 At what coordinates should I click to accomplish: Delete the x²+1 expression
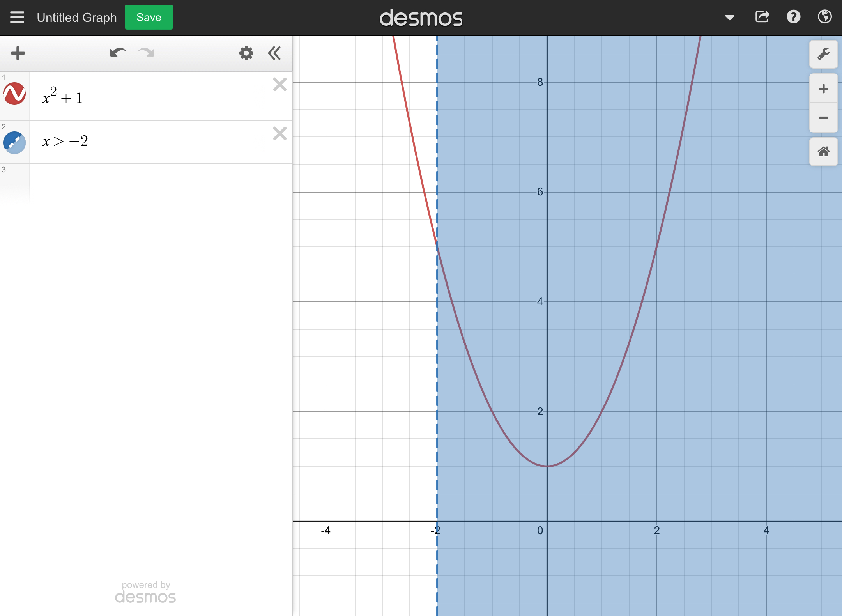point(279,84)
